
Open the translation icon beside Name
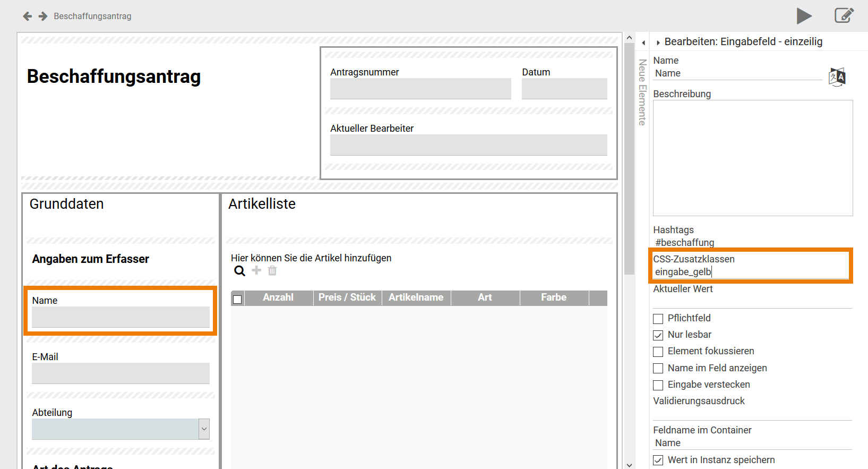837,77
